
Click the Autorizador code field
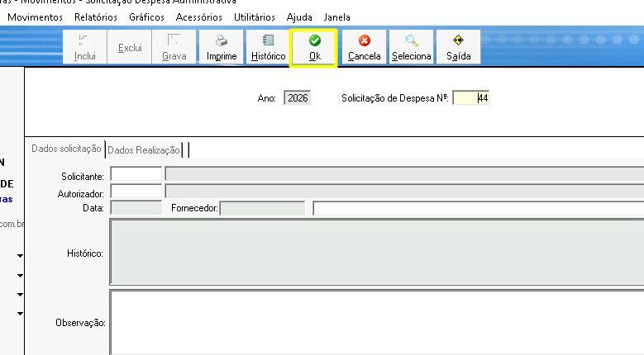click(136, 191)
